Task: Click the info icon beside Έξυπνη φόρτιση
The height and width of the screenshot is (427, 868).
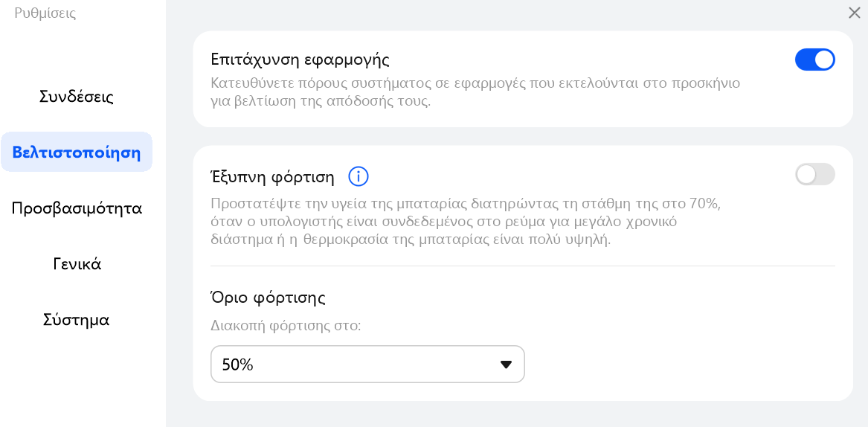Action: [359, 177]
